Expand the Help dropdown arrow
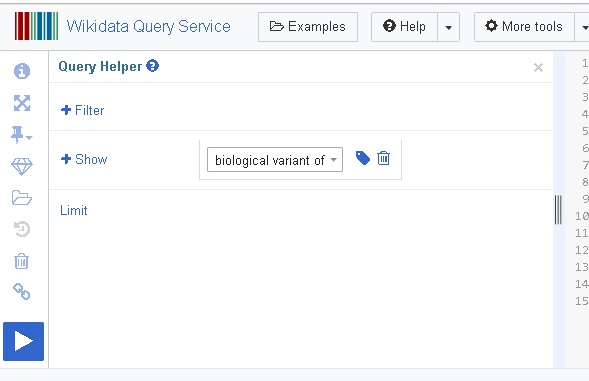Viewport: 589px width, 381px height. pos(449,27)
